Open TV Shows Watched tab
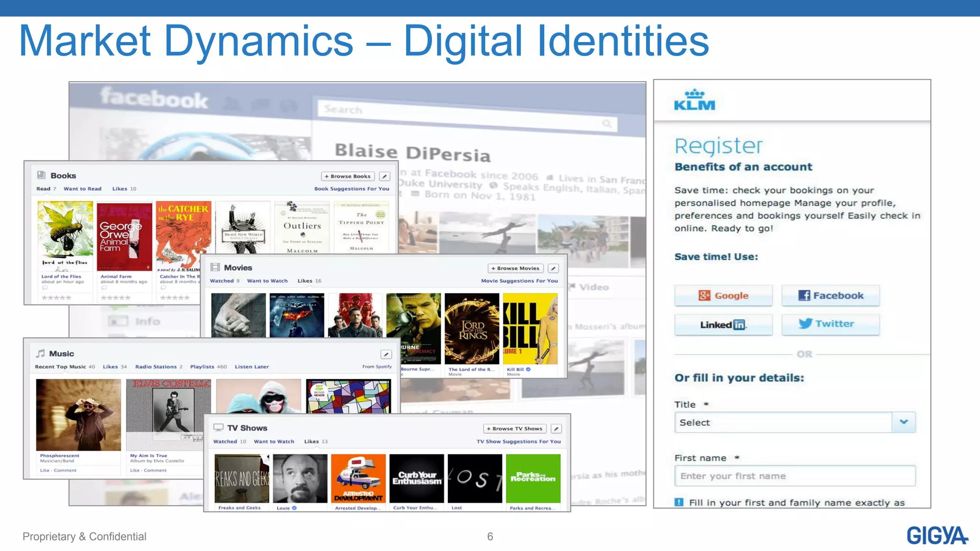The height and width of the screenshot is (551, 980). coord(229,441)
